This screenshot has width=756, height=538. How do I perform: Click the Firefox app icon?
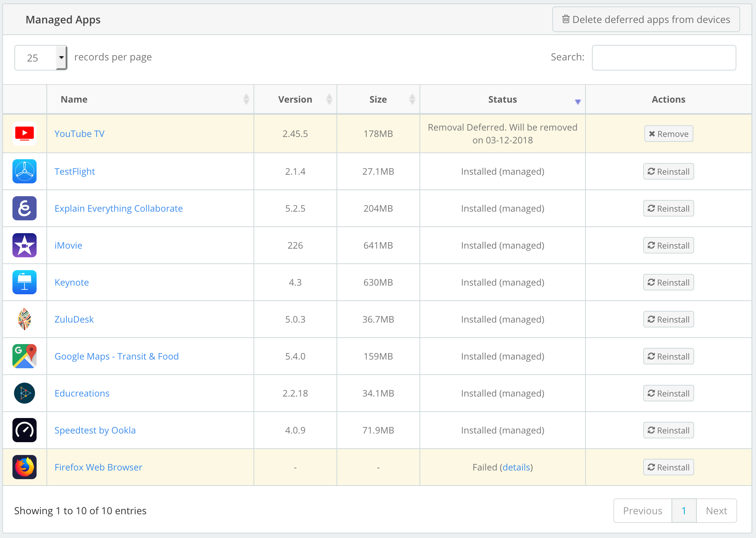25,467
